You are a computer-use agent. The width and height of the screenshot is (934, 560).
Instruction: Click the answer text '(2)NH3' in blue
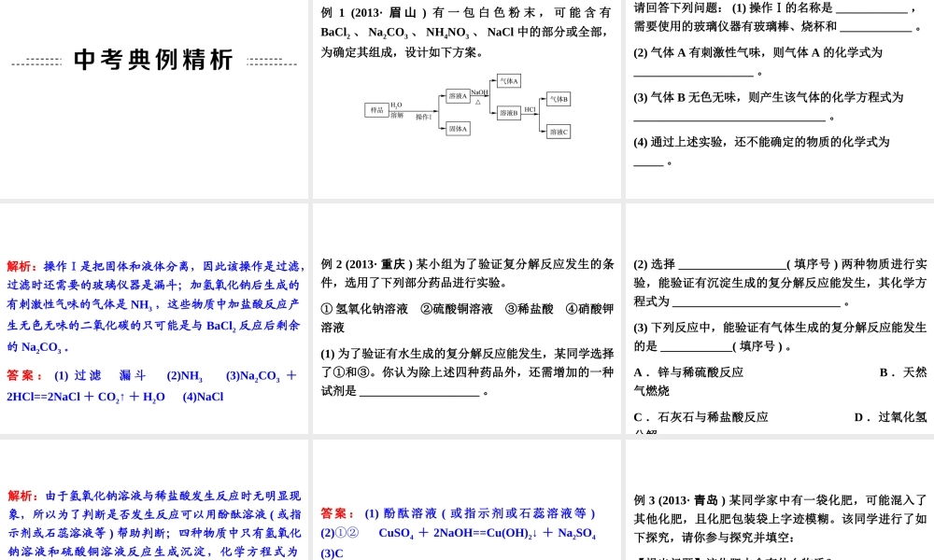click(185, 376)
